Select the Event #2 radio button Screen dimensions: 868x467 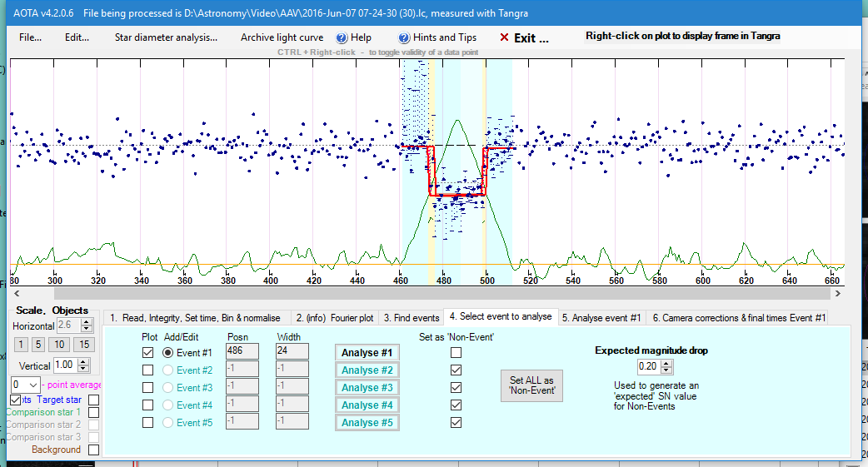(x=167, y=370)
